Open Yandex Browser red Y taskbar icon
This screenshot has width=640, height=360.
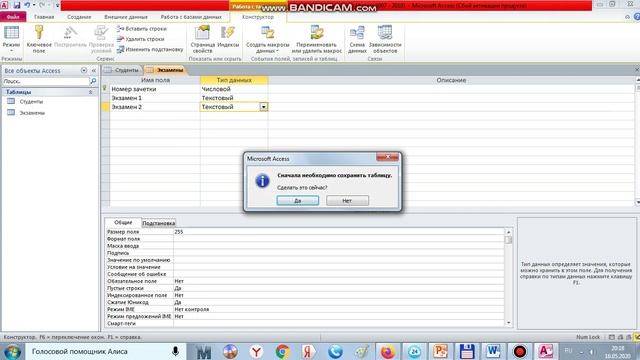pos(256,351)
